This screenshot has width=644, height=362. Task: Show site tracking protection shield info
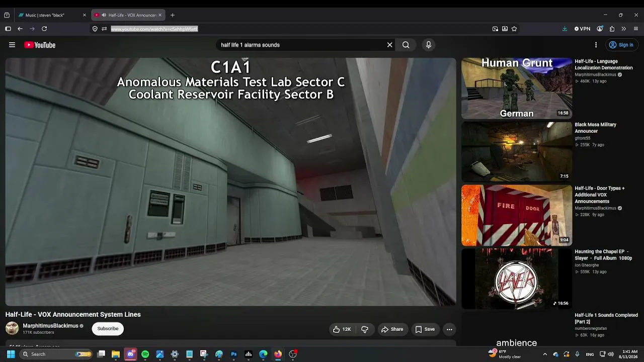95,29
